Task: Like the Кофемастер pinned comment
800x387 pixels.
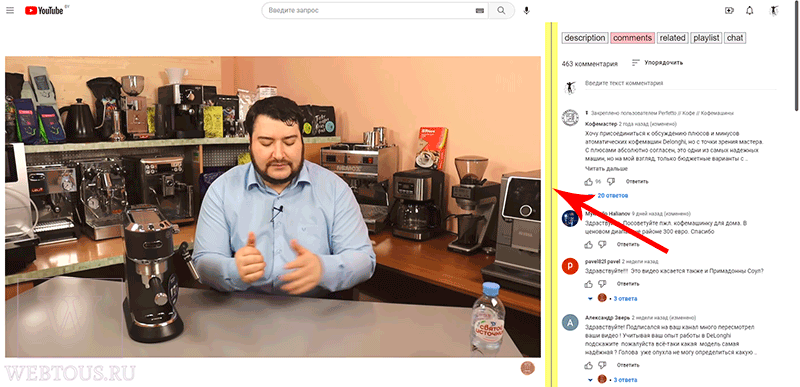Action: (x=588, y=182)
